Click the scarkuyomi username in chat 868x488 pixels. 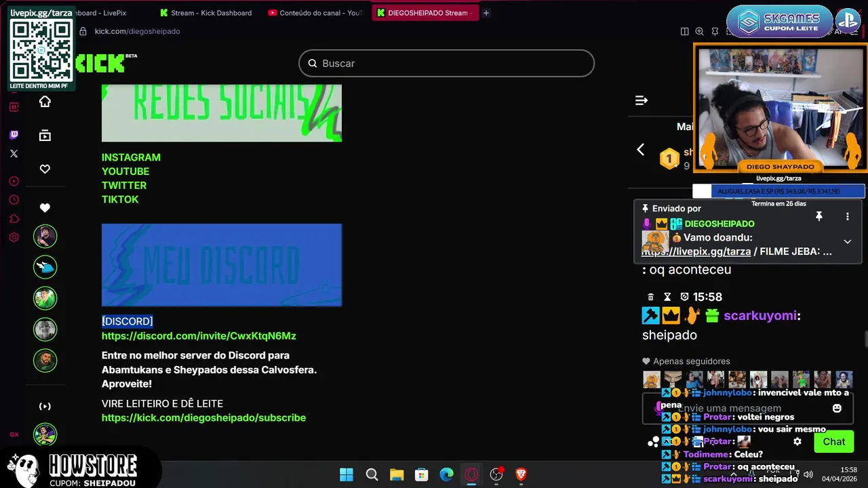[x=760, y=316]
